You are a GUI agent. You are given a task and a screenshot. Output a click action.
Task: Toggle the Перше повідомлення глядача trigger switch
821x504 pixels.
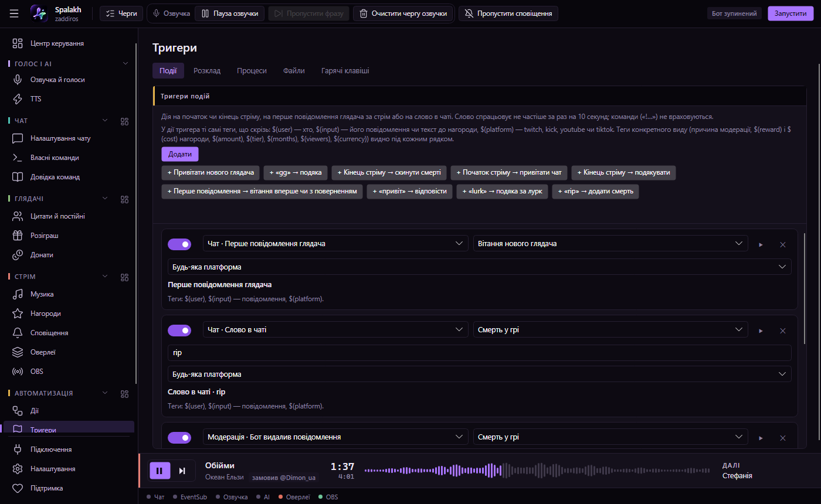pyautogui.click(x=179, y=244)
